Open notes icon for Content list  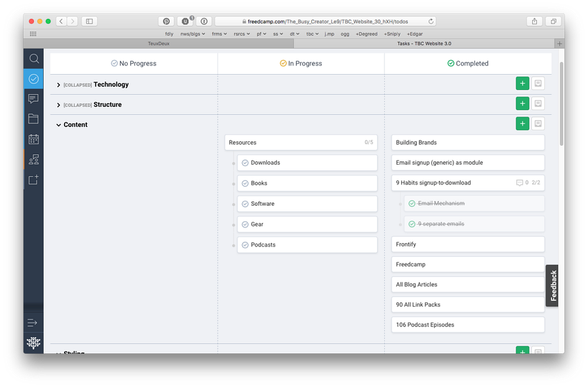coord(538,124)
